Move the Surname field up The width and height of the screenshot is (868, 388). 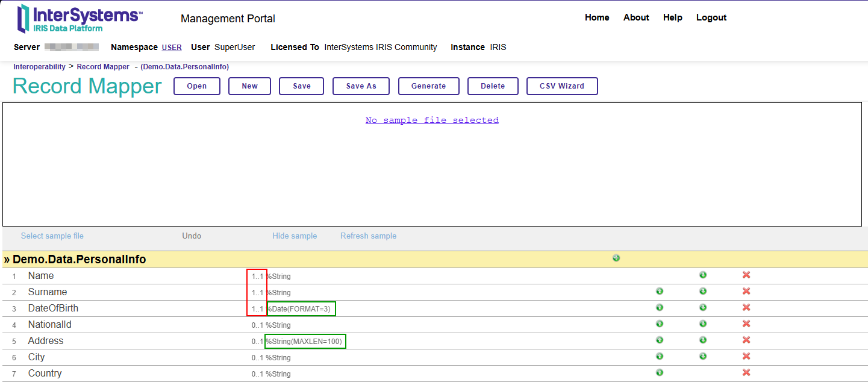click(x=659, y=292)
